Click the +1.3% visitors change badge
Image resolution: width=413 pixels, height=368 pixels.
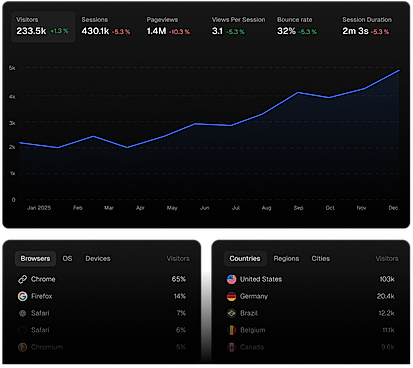[x=59, y=31]
